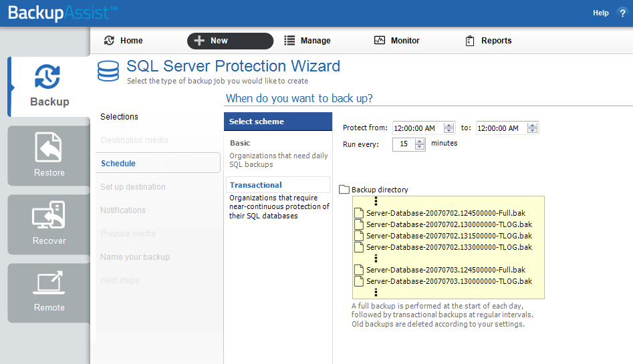
Task: Open the Reports tab
Action: (489, 40)
